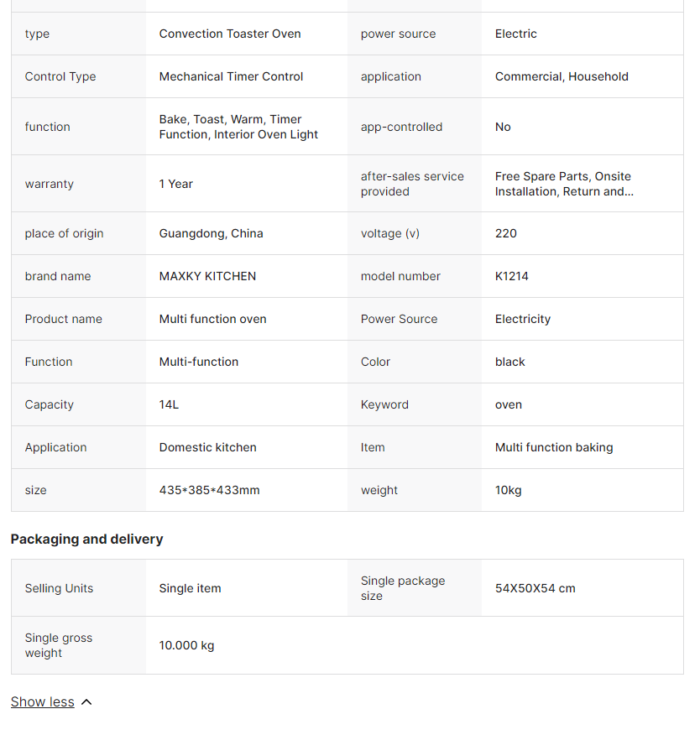This screenshot has height=735, width=700.
Task: Select the 14L capacity value
Action: click(169, 404)
